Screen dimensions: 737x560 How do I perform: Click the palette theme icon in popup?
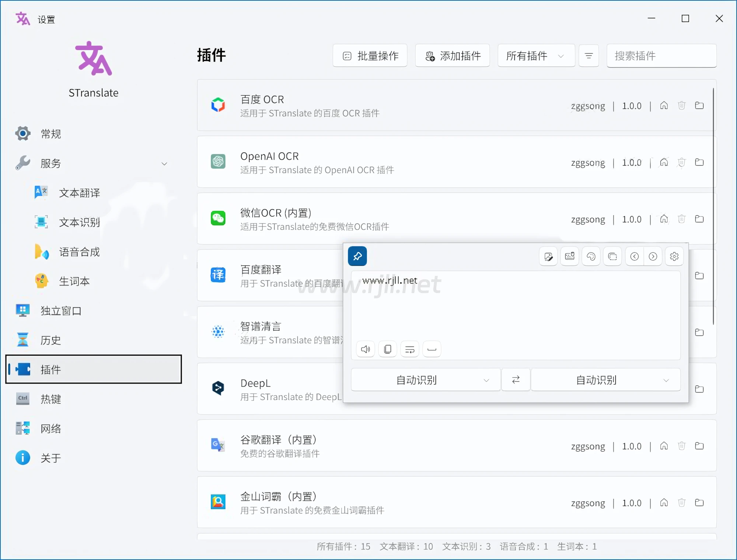tap(591, 256)
